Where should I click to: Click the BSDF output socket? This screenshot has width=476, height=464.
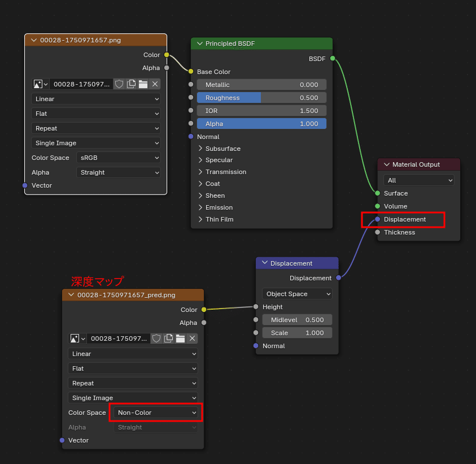point(331,58)
